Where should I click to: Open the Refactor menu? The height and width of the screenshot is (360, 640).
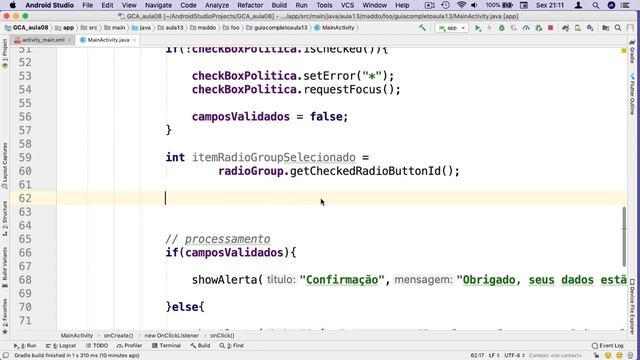pyautogui.click(x=250, y=5)
